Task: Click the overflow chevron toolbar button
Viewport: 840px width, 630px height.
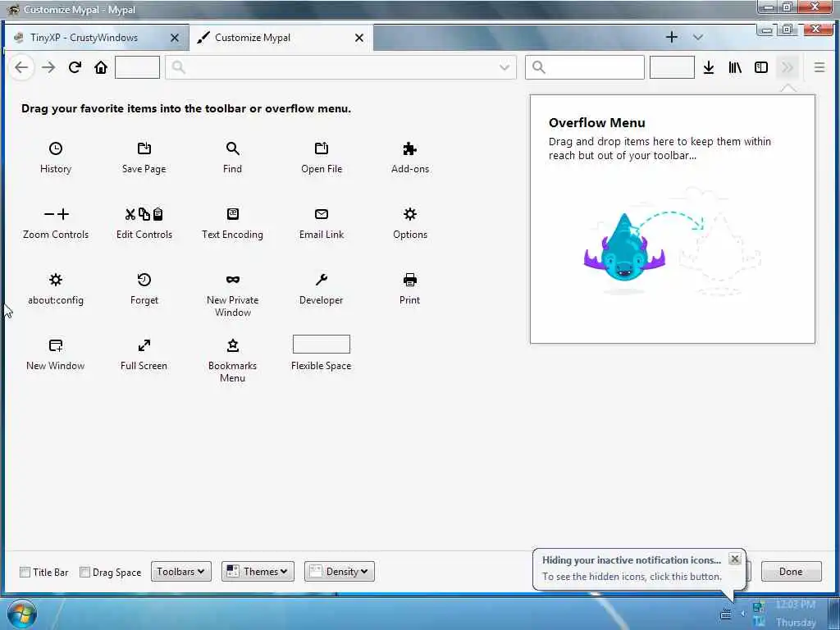Action: tap(787, 67)
